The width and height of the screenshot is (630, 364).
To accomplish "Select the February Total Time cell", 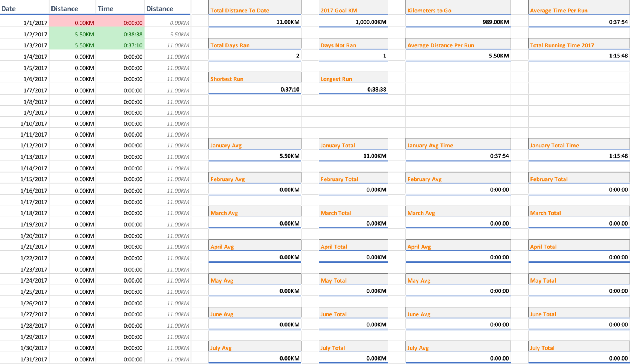I will click(x=579, y=190).
